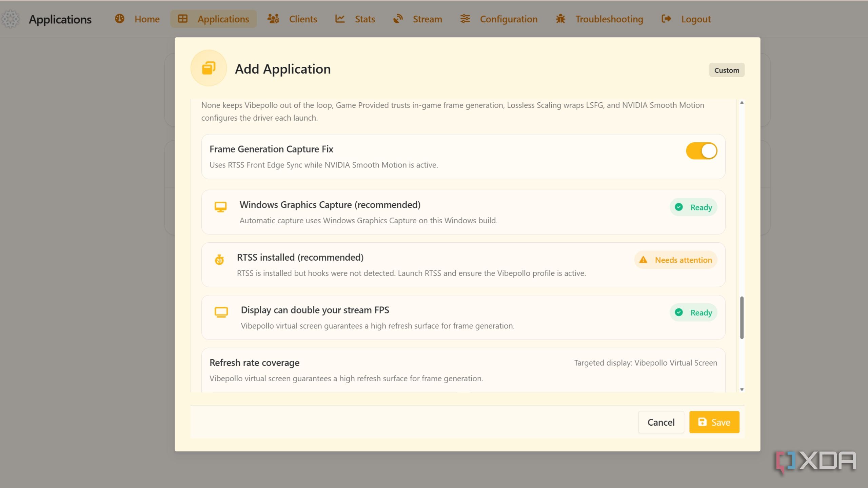Screen dimensions: 868x488
Task: Click the Frame Generation Capture Fix label
Action: point(271,149)
